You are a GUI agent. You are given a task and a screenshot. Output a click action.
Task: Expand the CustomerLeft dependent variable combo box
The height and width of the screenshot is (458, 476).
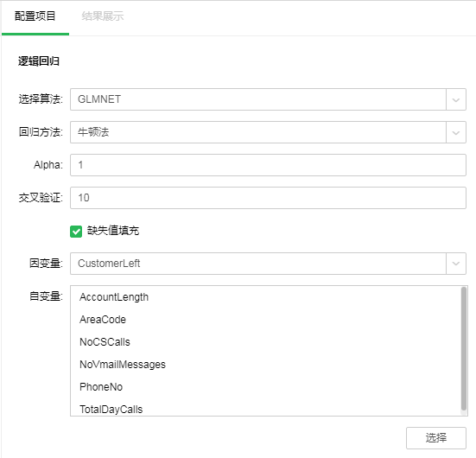(x=268, y=264)
